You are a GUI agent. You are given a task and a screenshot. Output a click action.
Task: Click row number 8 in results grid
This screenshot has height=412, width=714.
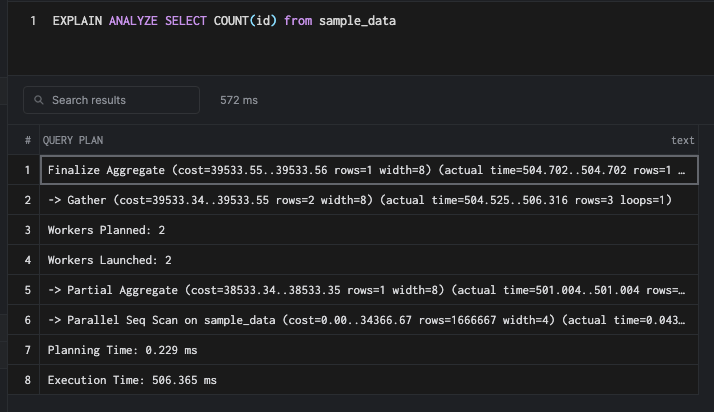[28, 380]
